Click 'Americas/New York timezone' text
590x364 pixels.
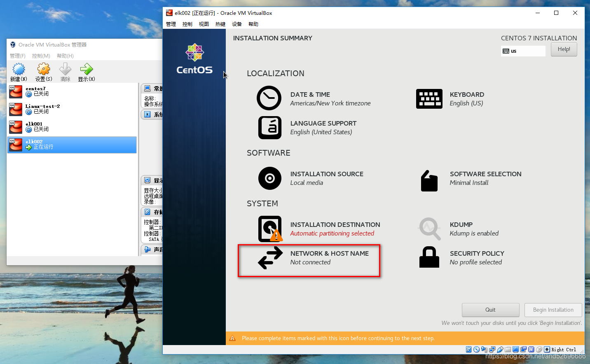(330, 103)
